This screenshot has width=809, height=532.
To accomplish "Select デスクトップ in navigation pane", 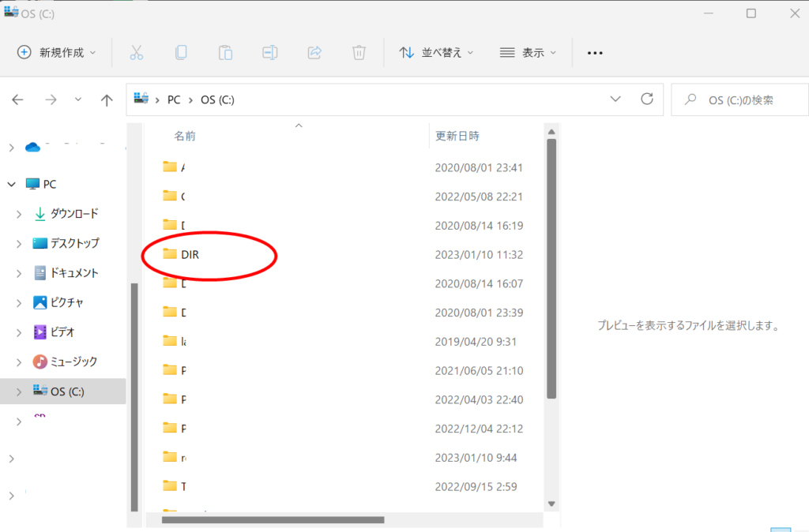I will (74, 243).
